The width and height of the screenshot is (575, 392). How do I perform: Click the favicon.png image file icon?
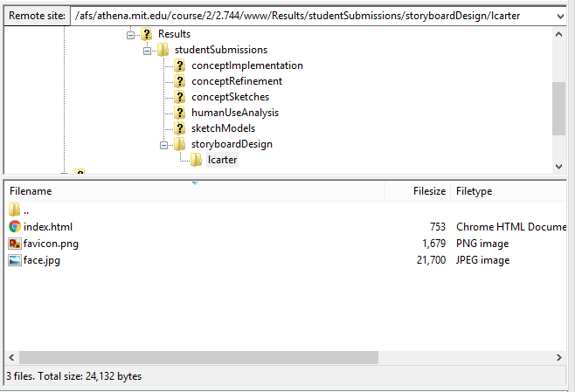point(15,244)
